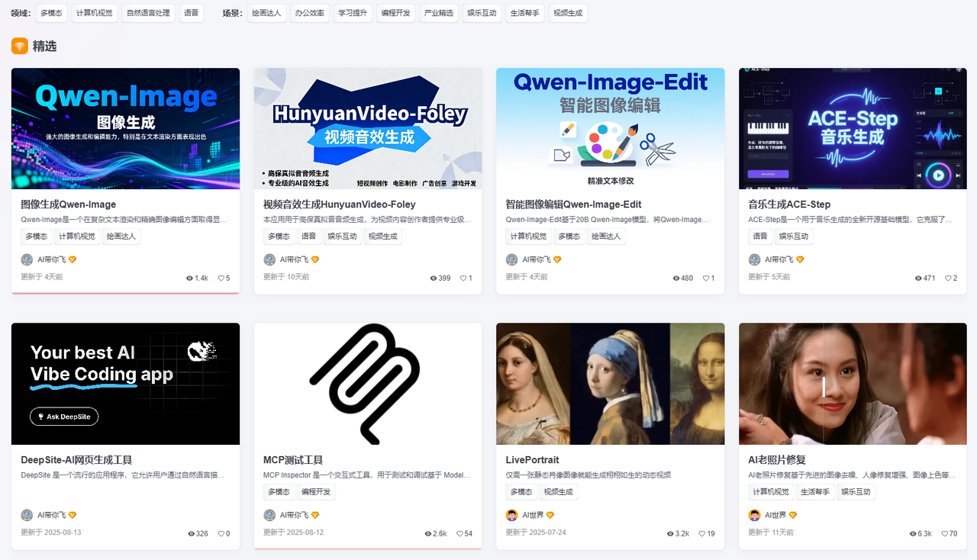Screen dimensions: 977x560
Task: Filter by 语音 domain
Action: (192, 13)
